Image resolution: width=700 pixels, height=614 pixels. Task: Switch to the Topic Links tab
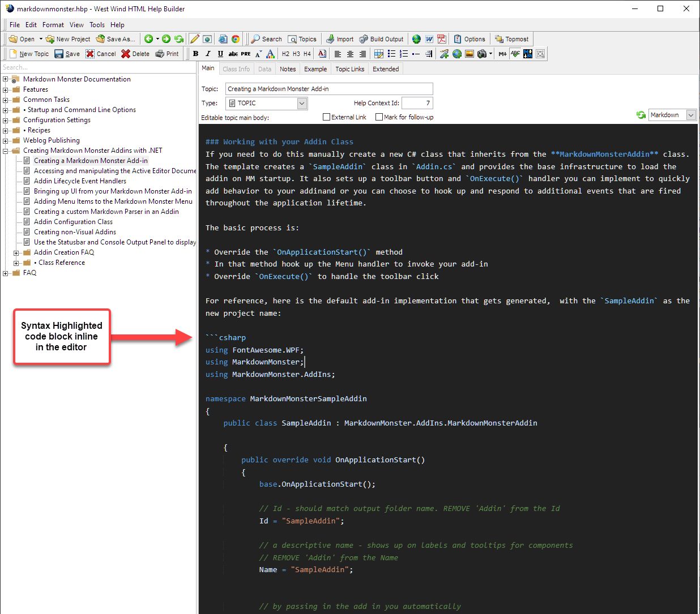point(350,69)
